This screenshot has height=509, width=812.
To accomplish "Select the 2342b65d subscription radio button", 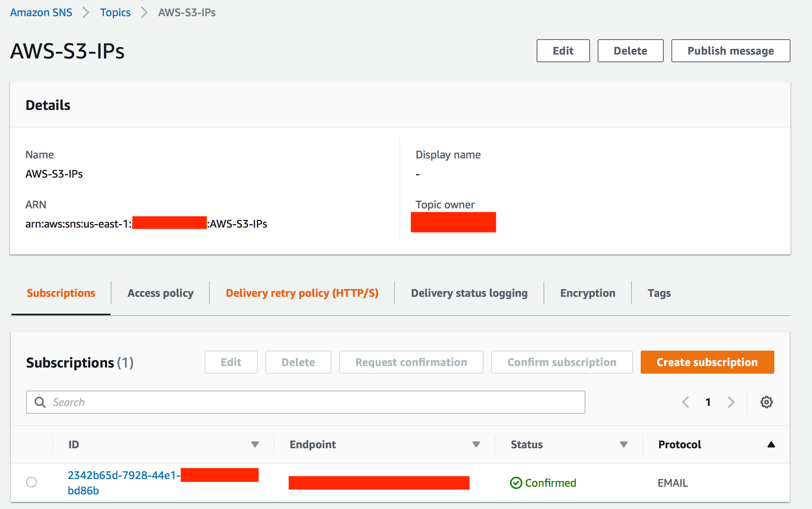I will 31,482.
